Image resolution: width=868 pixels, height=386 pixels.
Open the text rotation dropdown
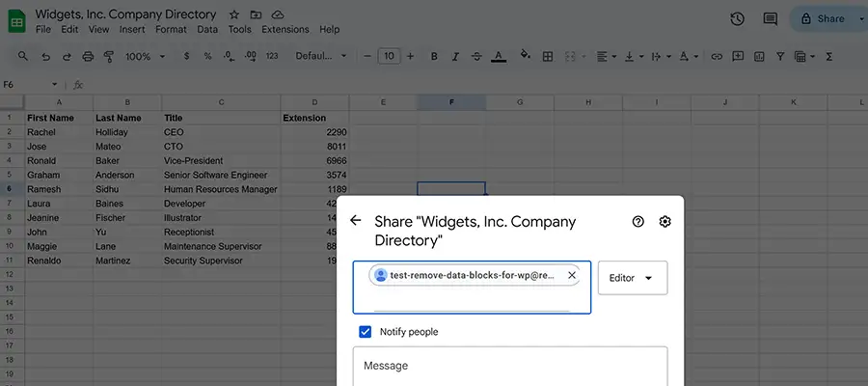click(x=689, y=56)
